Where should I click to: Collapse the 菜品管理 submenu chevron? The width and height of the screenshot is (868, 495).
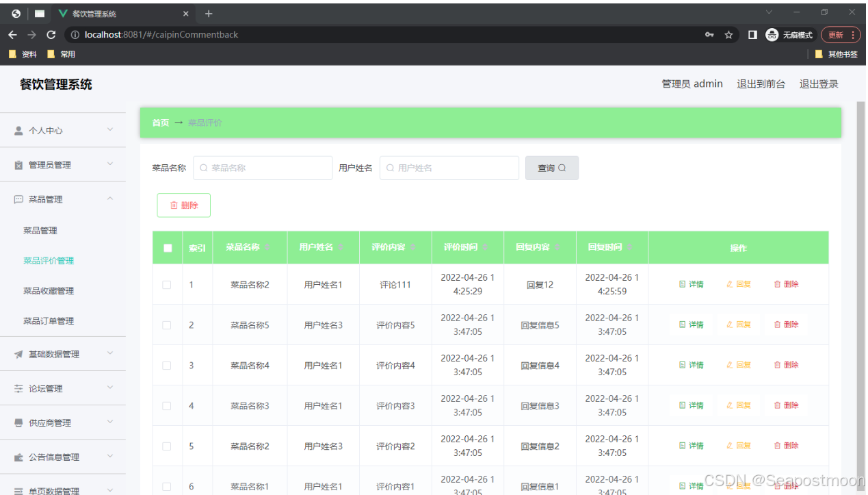109,199
